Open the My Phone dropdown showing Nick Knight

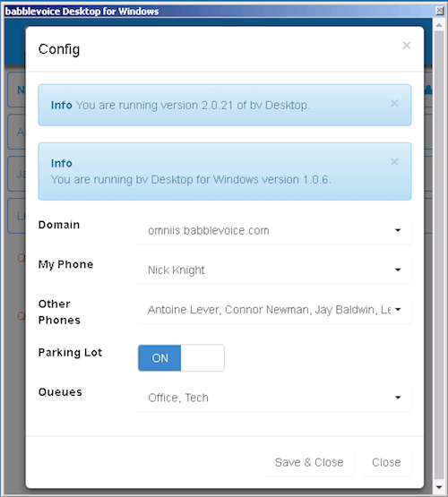click(x=274, y=270)
